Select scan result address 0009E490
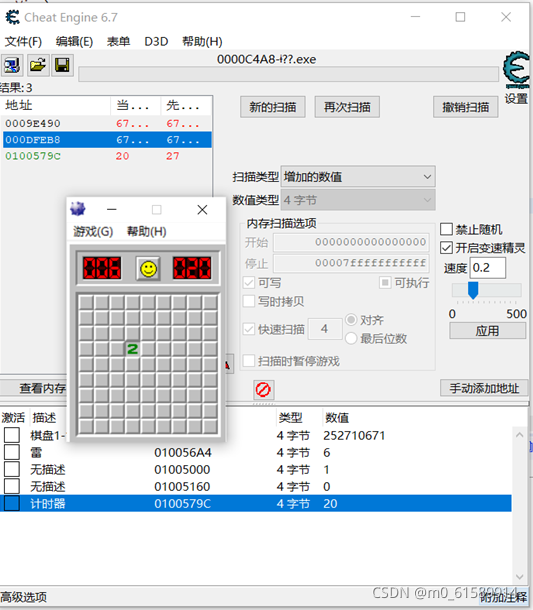 pyautogui.click(x=107, y=124)
